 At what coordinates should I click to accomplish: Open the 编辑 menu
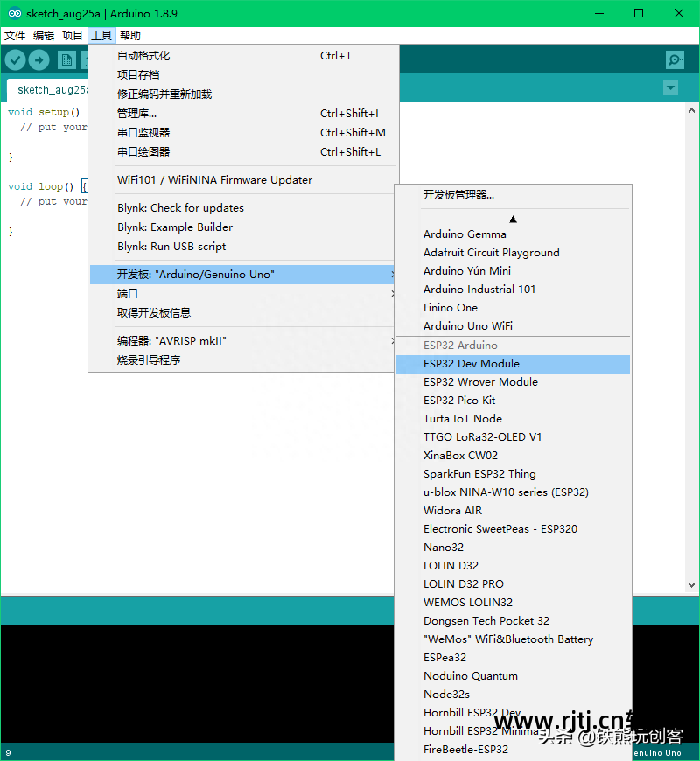(44, 36)
